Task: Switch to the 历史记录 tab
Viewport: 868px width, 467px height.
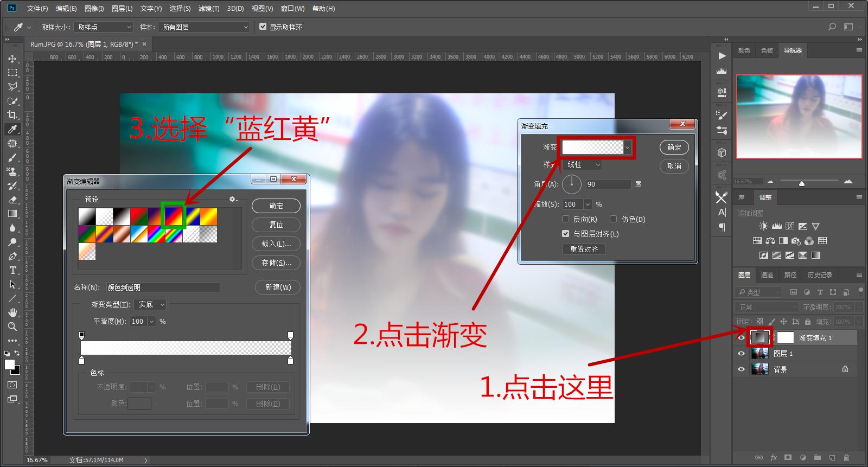Action: pos(820,275)
